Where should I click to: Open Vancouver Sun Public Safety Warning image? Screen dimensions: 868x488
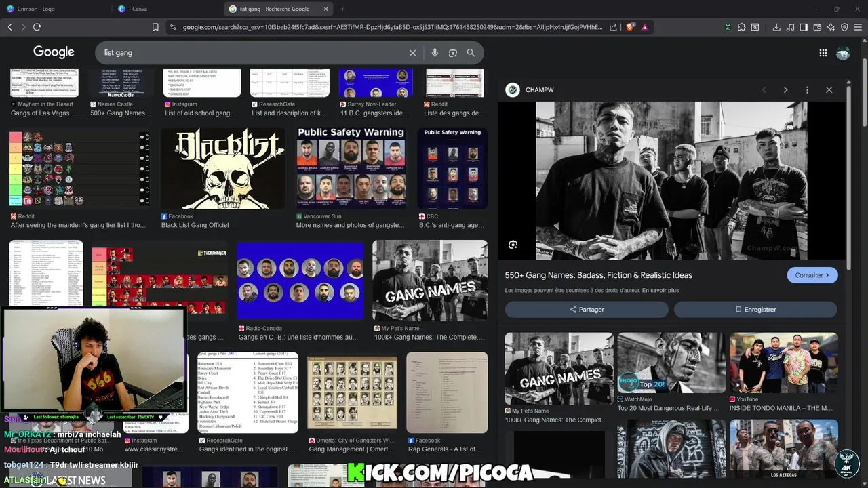[x=351, y=169]
